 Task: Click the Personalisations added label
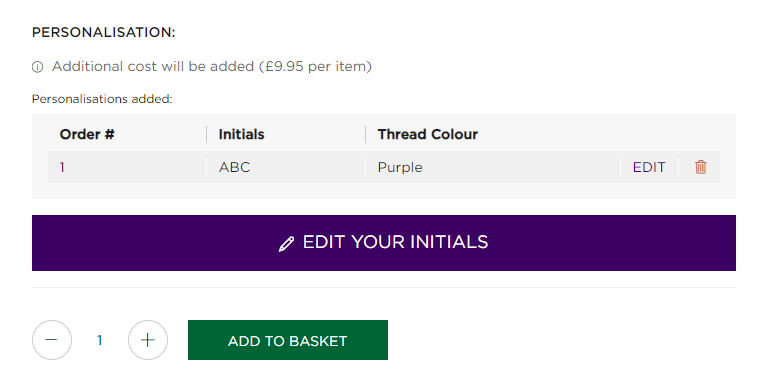click(102, 99)
